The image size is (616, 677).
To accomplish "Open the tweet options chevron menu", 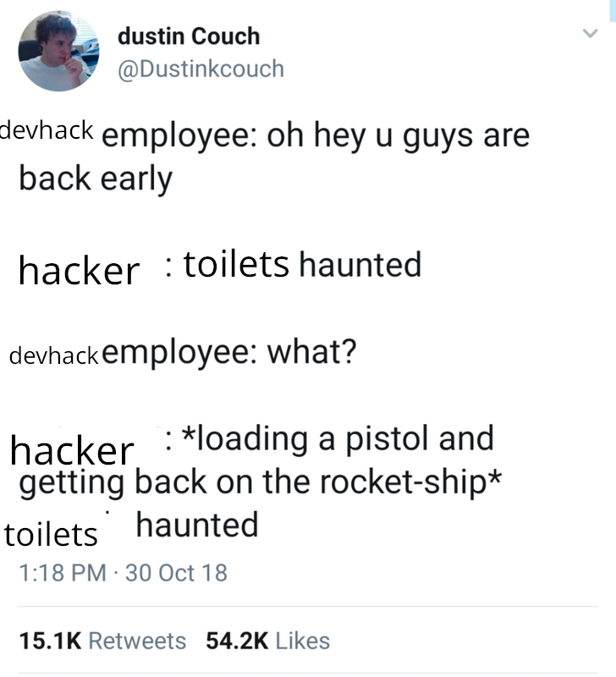I will 590,33.
